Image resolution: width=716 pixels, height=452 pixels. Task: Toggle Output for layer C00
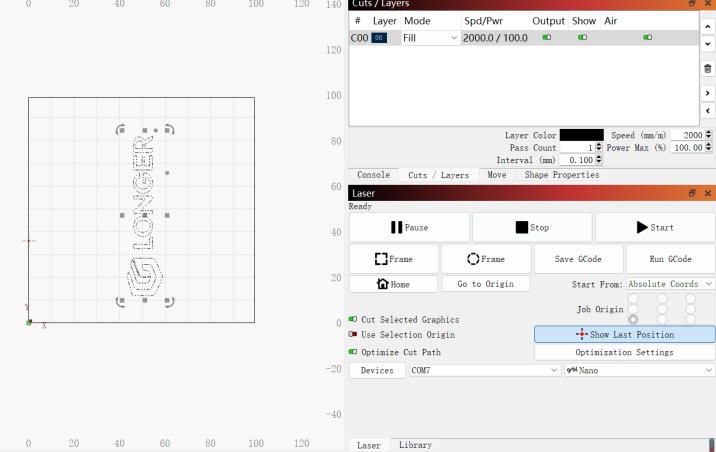pyautogui.click(x=547, y=38)
